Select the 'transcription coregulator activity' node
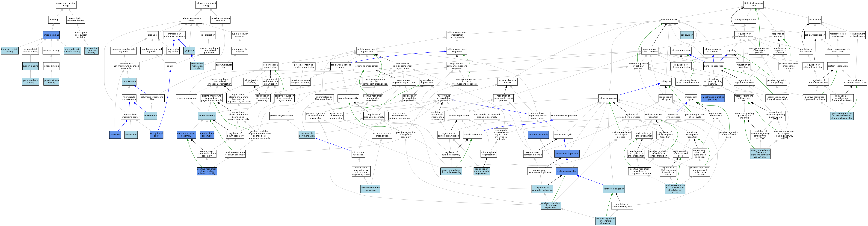 81,35
